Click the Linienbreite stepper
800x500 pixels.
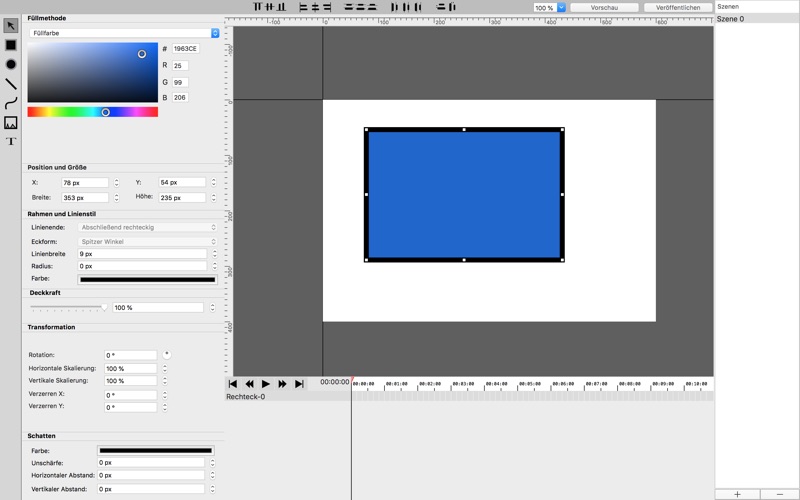(x=214, y=254)
